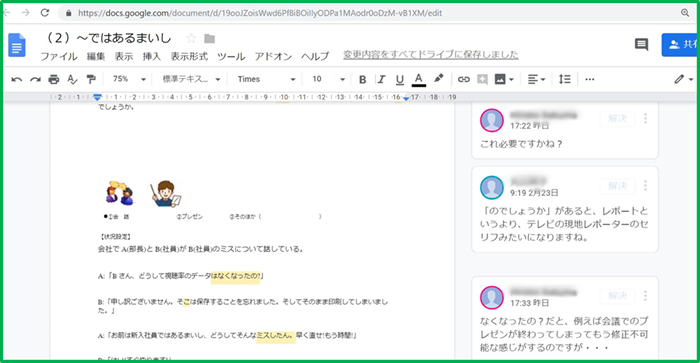
Task: Open Google Docs home icon
Action: pos(17,45)
